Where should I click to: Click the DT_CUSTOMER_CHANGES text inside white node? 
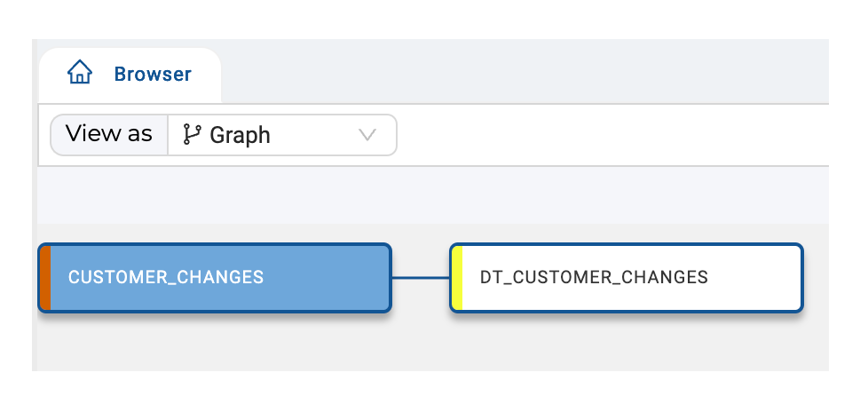(594, 277)
